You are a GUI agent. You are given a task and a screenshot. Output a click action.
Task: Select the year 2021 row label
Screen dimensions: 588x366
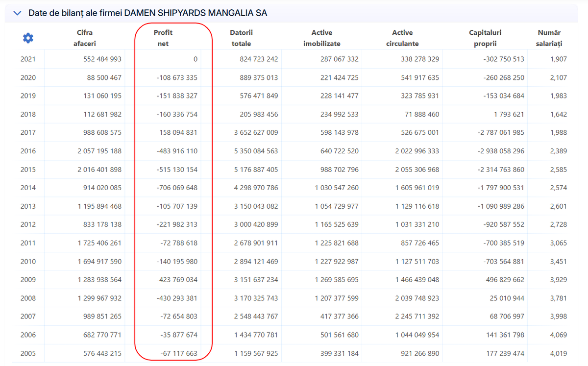click(x=28, y=59)
